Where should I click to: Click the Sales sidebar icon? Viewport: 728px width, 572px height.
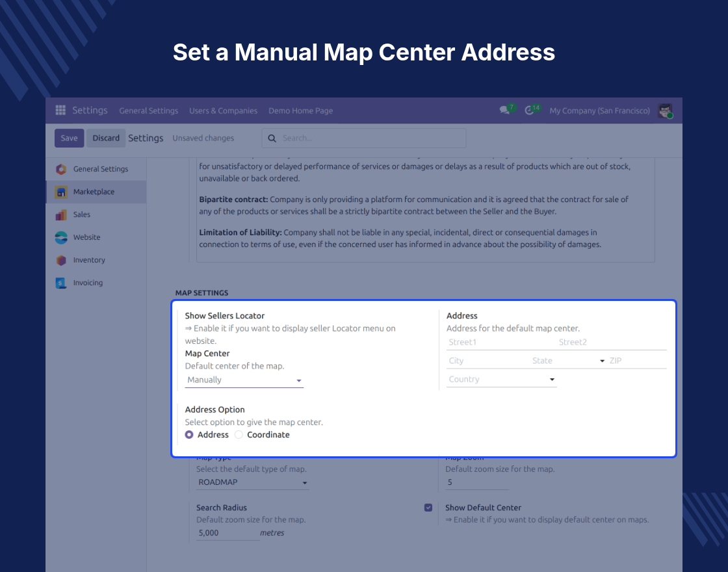pyautogui.click(x=61, y=214)
